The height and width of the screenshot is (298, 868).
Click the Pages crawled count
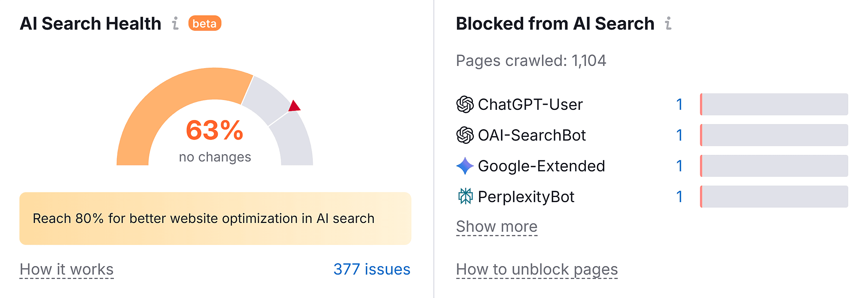[531, 61]
